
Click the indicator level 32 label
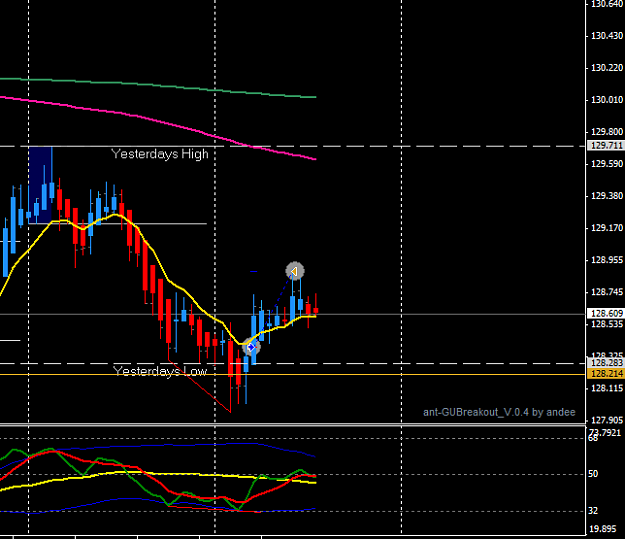click(x=593, y=511)
